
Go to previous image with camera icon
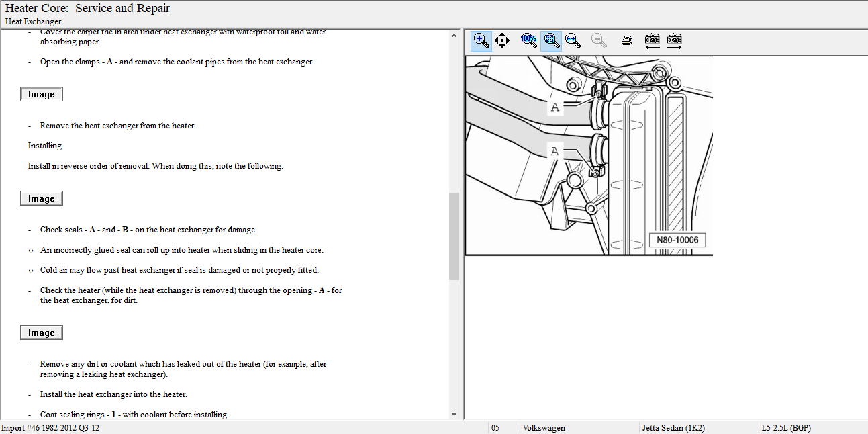pos(652,40)
